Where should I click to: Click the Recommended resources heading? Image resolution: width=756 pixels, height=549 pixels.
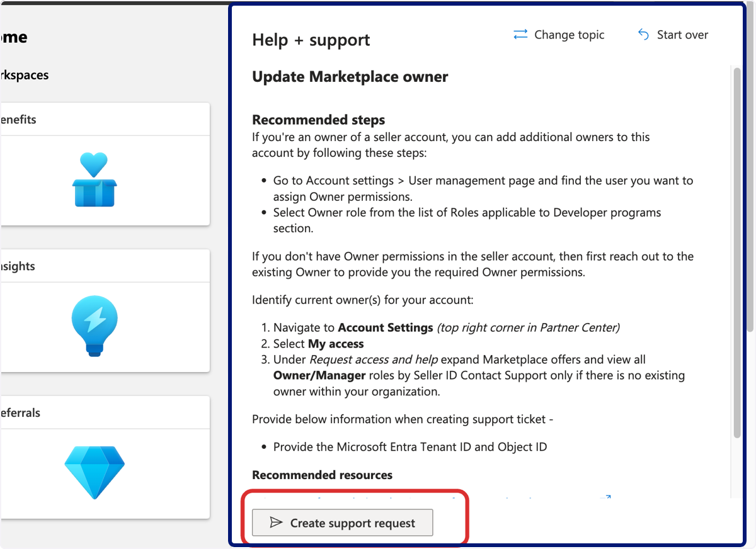click(323, 475)
